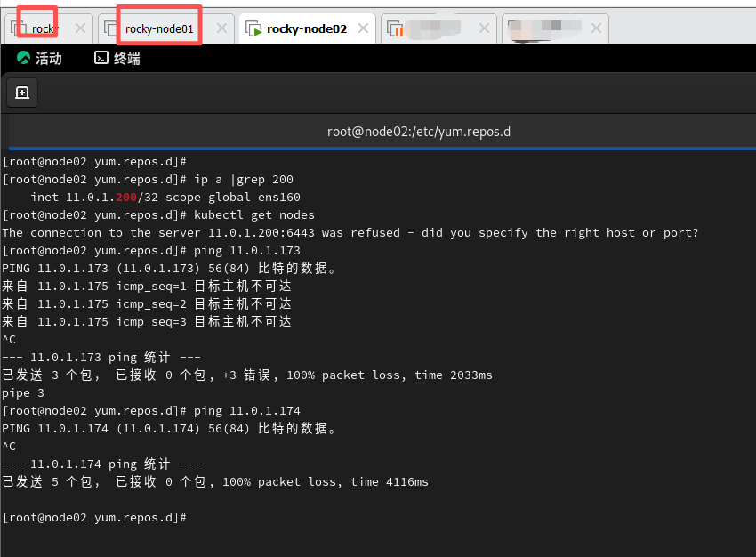
Task: Click the Rocky logo beside 活动
Action: point(23,58)
